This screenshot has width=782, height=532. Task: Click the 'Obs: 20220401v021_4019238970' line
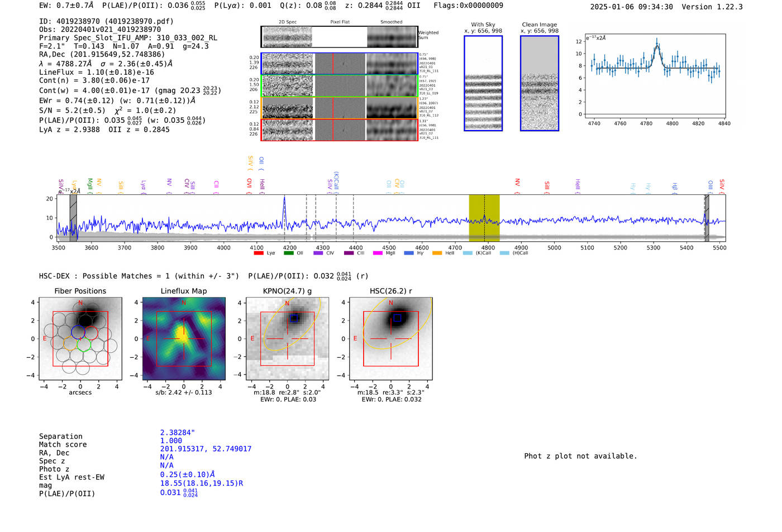pyautogui.click(x=100, y=30)
